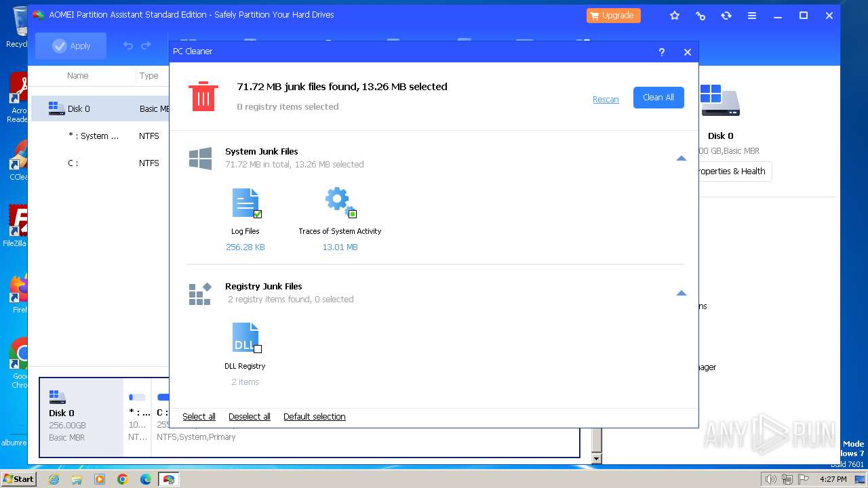Open Traces of System Activity icon
Image resolution: width=868 pixels, height=488 pixels.
tap(340, 203)
